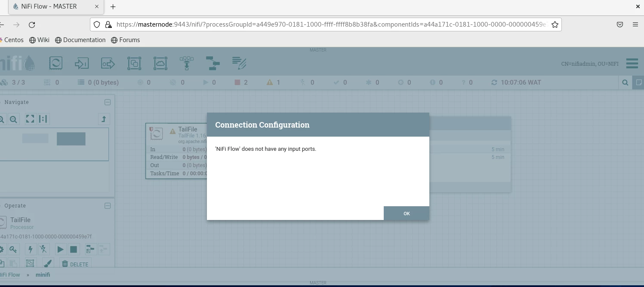
Task: Select the Remote Process Group icon
Action: [x=160, y=63]
